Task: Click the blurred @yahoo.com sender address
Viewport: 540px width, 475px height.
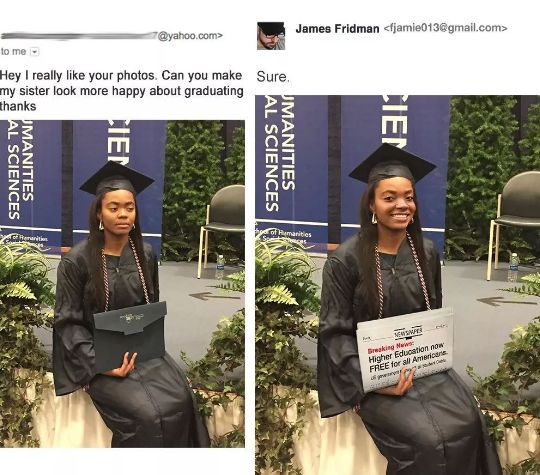Action: coord(112,35)
